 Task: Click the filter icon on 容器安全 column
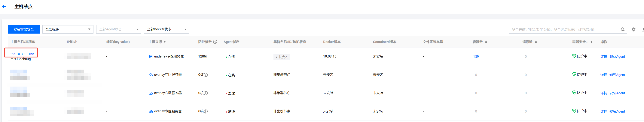[591, 42]
